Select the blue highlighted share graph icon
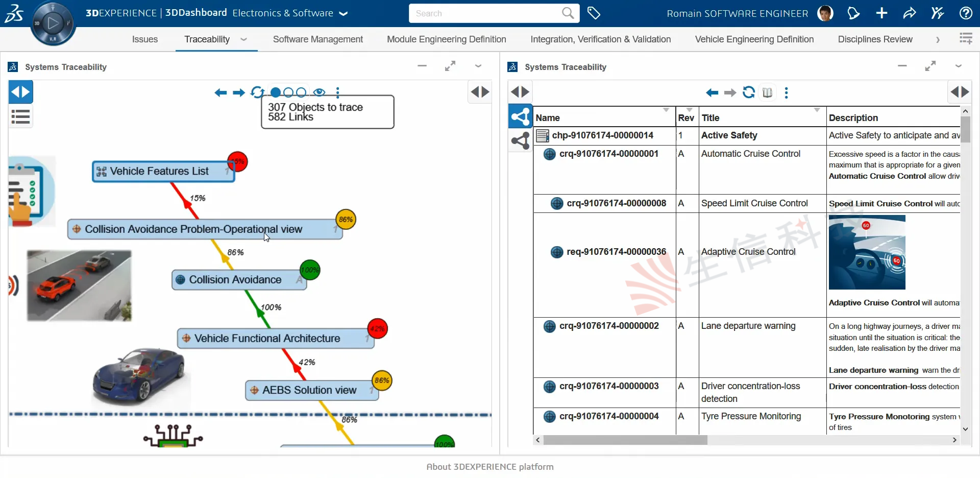This screenshot has width=980, height=478. click(521, 117)
